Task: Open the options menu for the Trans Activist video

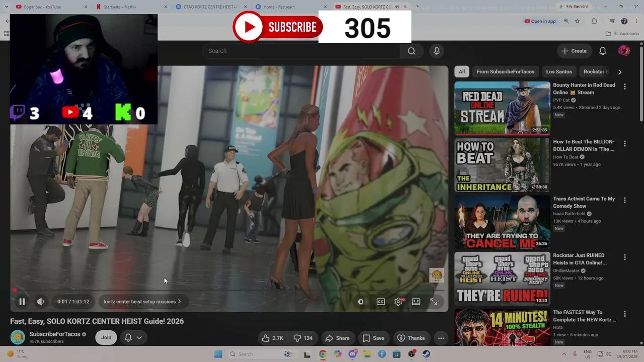Action: [x=625, y=200]
